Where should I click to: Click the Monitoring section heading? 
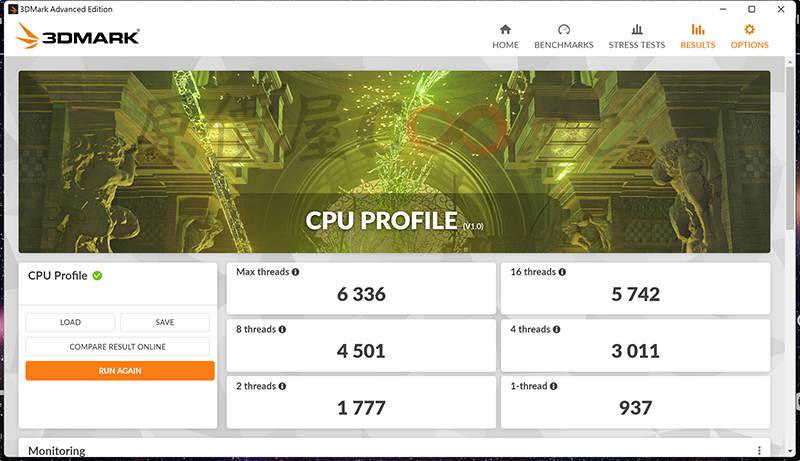point(57,451)
